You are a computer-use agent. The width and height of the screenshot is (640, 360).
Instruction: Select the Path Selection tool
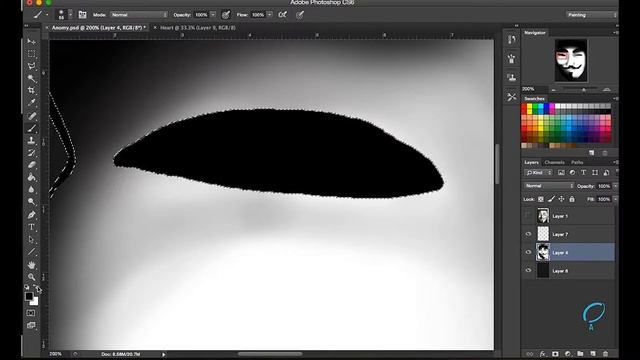(31, 240)
